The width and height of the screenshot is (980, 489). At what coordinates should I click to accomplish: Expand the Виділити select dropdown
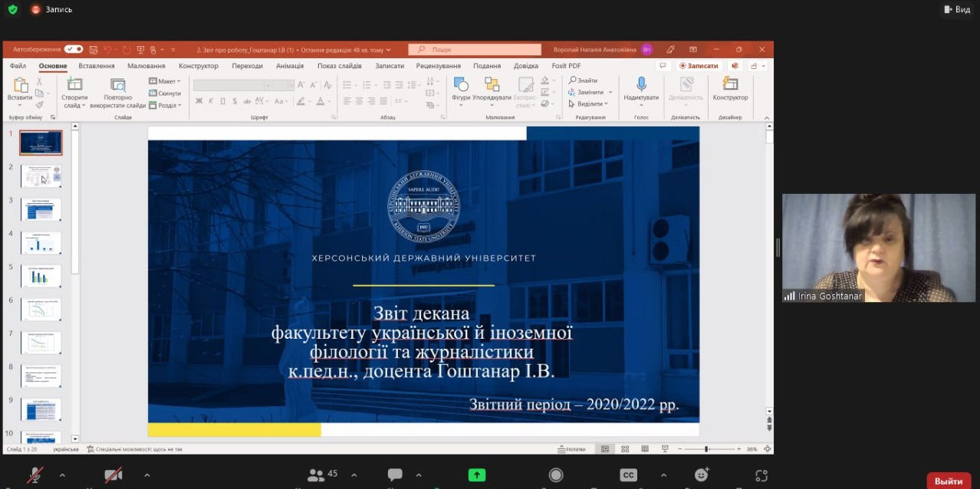pyautogui.click(x=587, y=103)
